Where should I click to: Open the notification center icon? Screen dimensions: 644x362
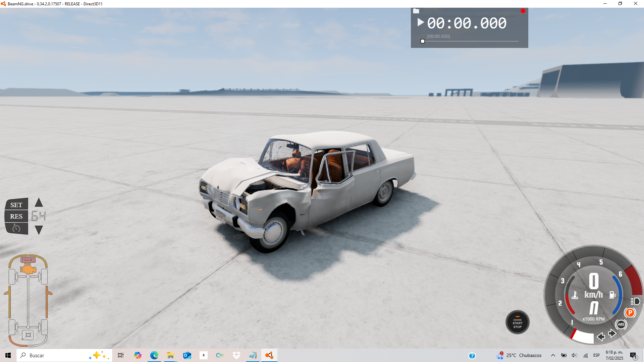tap(633, 356)
